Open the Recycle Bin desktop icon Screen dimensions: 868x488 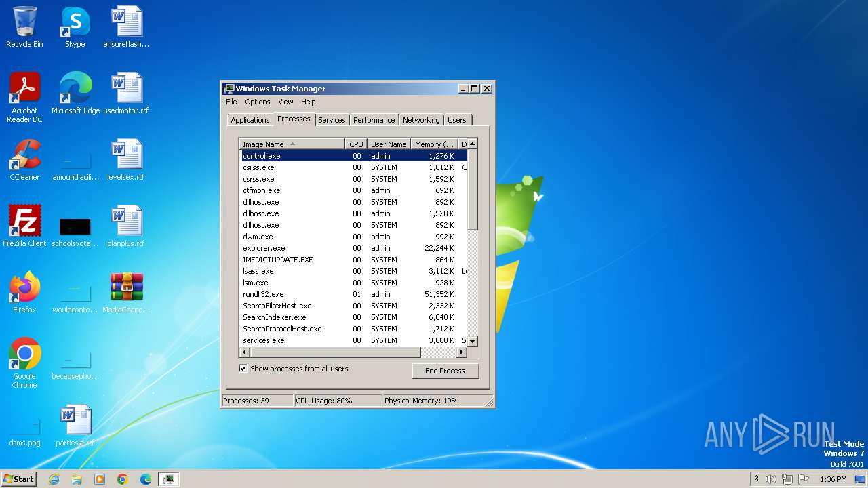pos(24,27)
